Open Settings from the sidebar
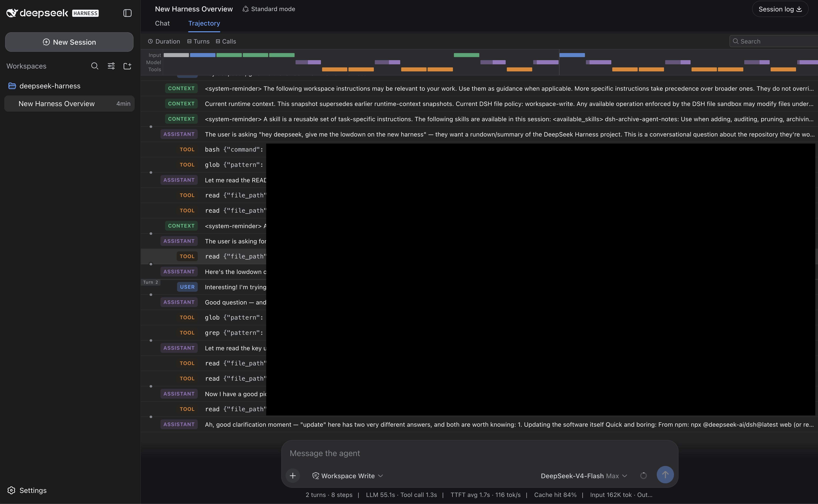Viewport: 818px width, 504px height. [27, 490]
